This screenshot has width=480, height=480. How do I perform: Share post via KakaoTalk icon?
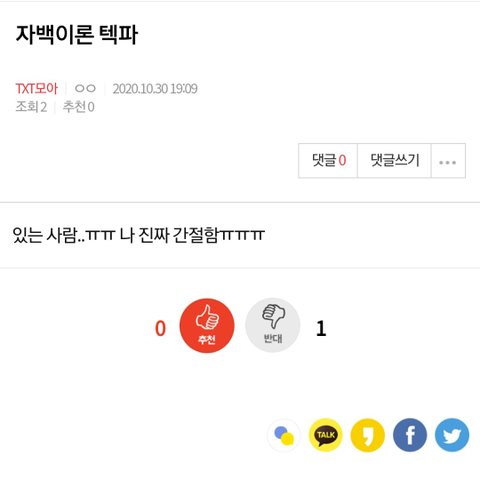(326, 435)
